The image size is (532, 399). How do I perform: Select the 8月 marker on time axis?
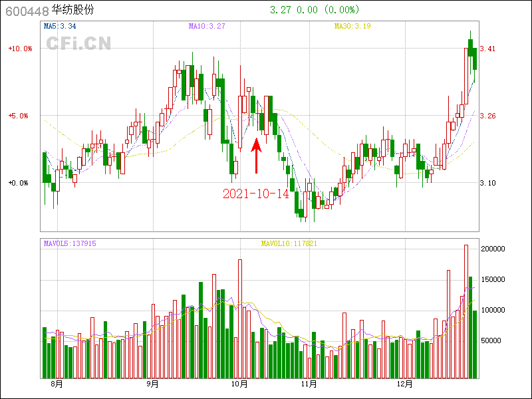click(57, 384)
